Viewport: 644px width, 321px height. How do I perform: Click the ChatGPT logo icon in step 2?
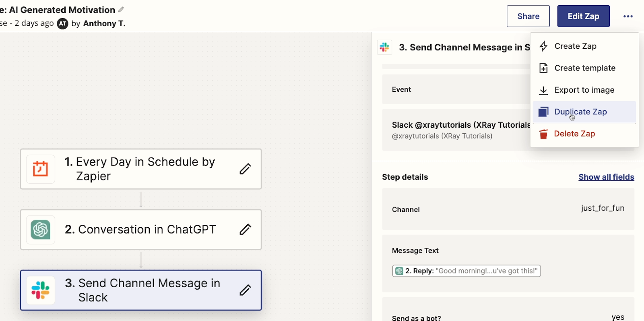tap(40, 230)
